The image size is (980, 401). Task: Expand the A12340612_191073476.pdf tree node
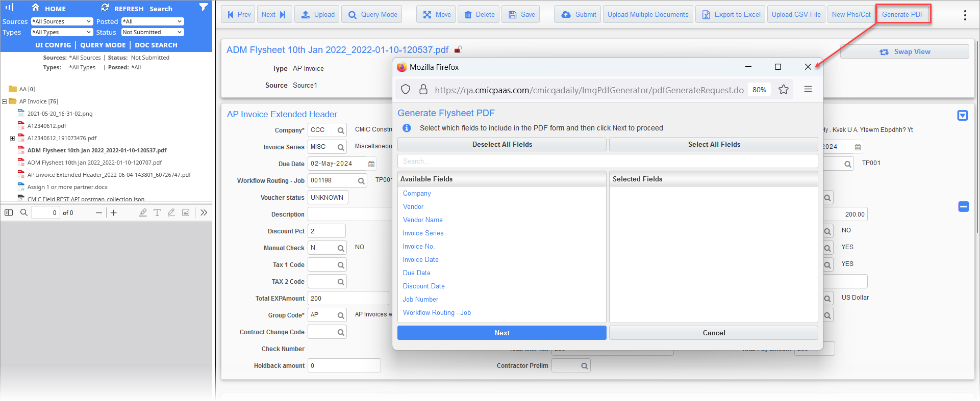click(x=12, y=138)
